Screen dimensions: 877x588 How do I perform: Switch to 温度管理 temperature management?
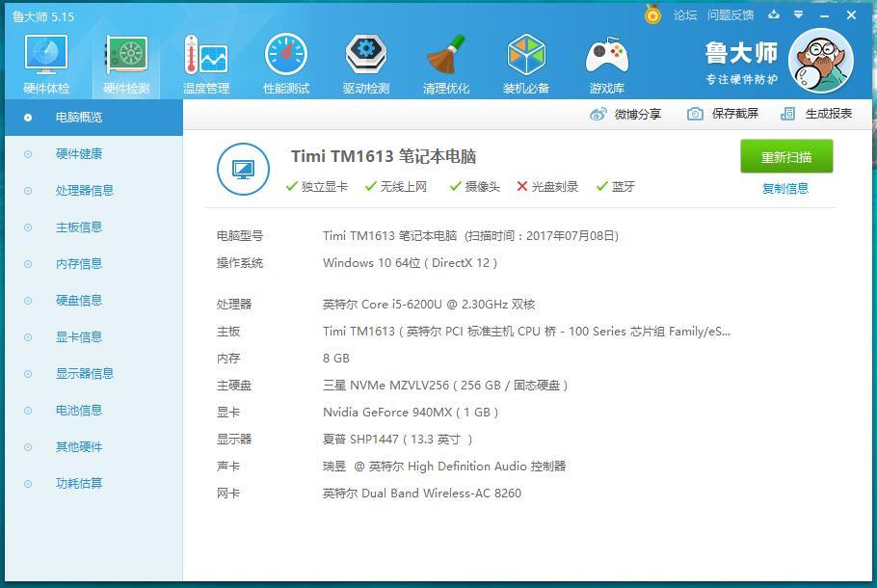tap(206, 61)
